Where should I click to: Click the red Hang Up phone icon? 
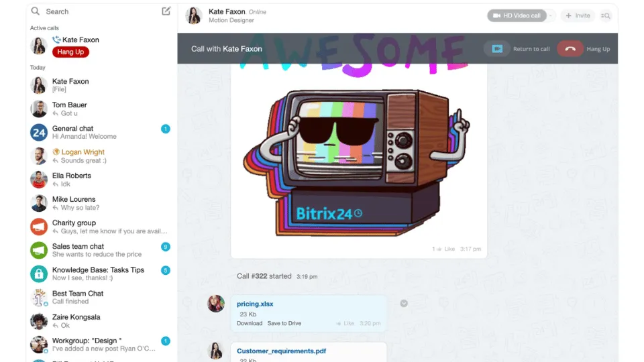(x=570, y=49)
